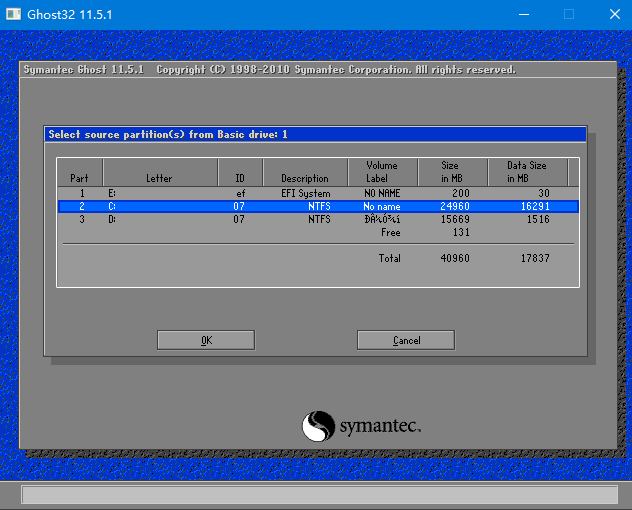Click the dialog title 'Select source partition(s)'

point(167,134)
